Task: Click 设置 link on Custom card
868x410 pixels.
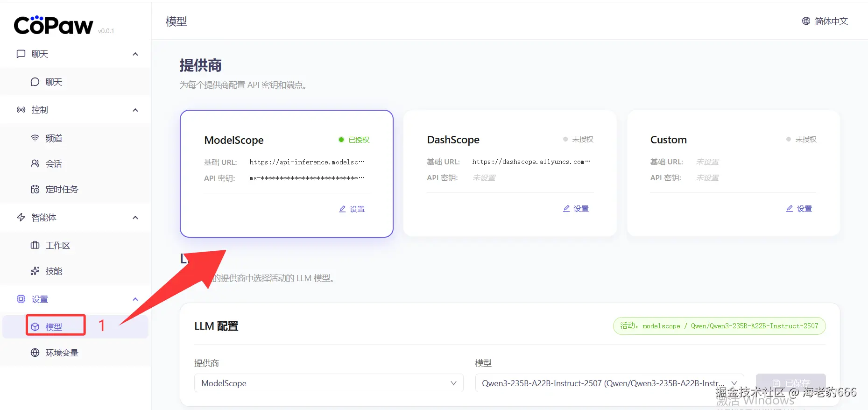Action: click(799, 209)
